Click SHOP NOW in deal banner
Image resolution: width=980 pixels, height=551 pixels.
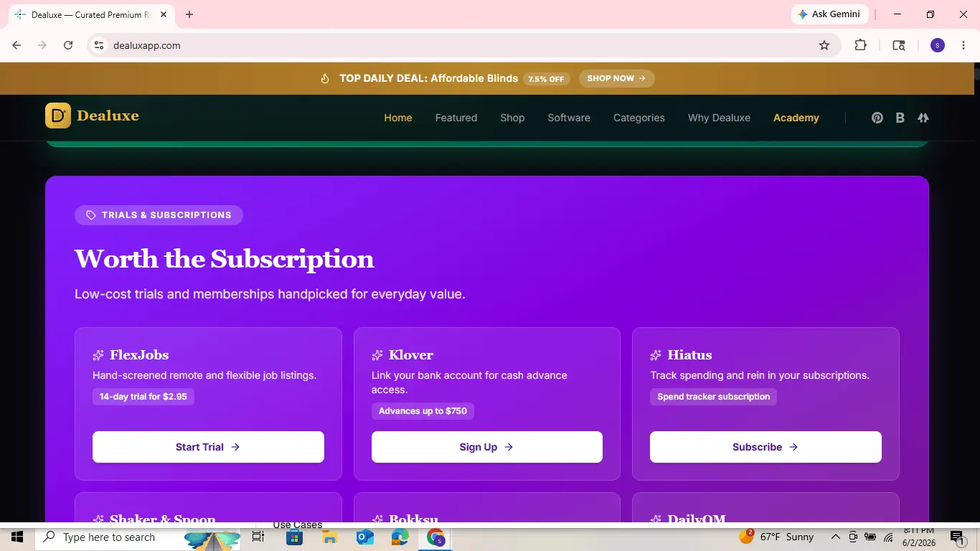coord(617,78)
